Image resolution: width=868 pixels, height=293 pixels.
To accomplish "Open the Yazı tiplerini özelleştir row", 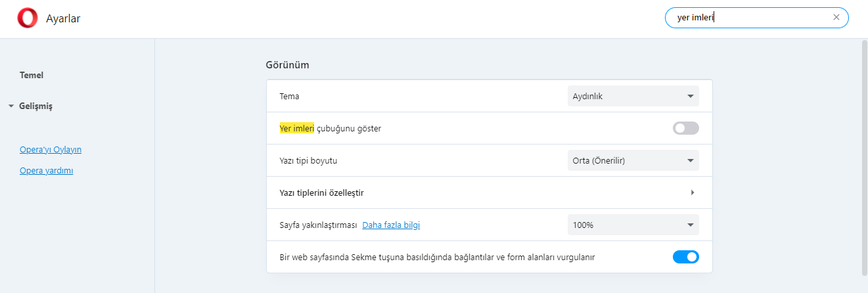I will (489, 192).
